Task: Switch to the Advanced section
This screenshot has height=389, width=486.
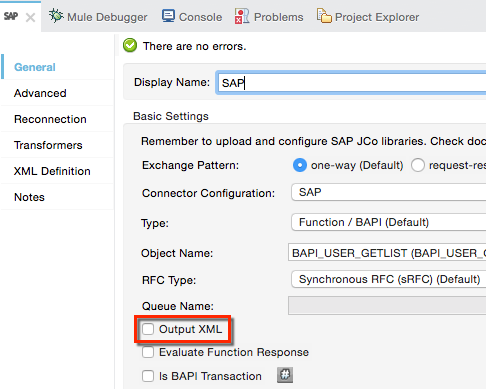Action: tap(40, 93)
